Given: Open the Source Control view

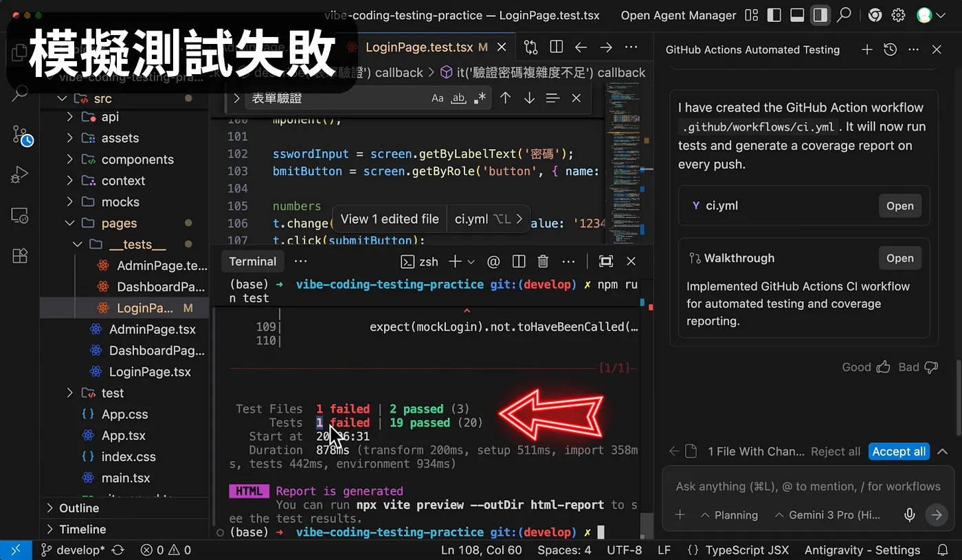Looking at the screenshot, I should tap(21, 135).
